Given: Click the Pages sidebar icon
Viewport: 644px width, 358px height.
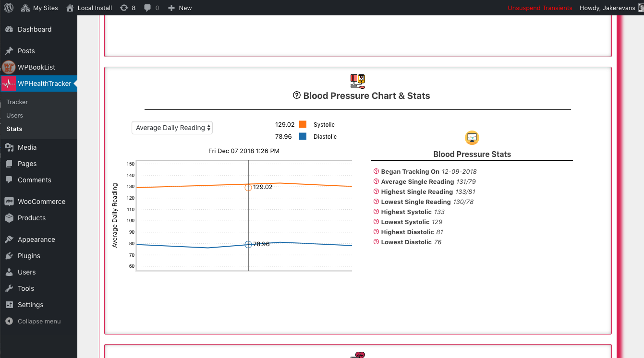Looking at the screenshot, I should (9, 164).
